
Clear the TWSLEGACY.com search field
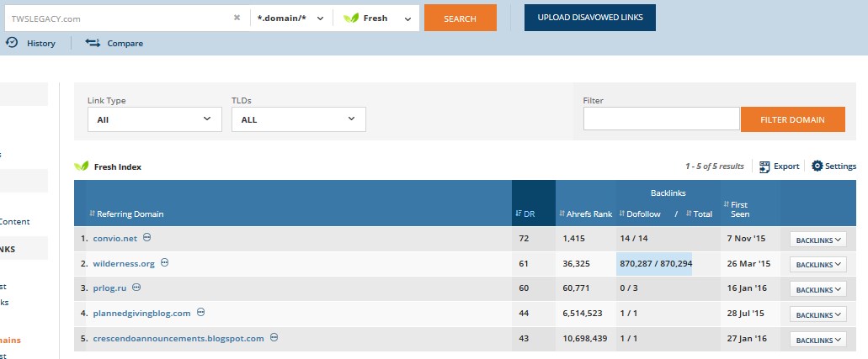237,18
